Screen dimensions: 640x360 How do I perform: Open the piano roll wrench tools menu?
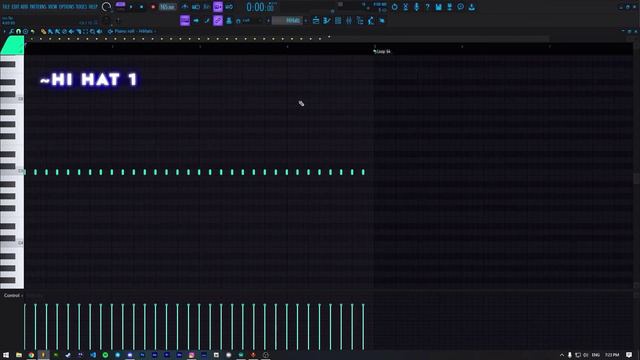click(x=11, y=31)
